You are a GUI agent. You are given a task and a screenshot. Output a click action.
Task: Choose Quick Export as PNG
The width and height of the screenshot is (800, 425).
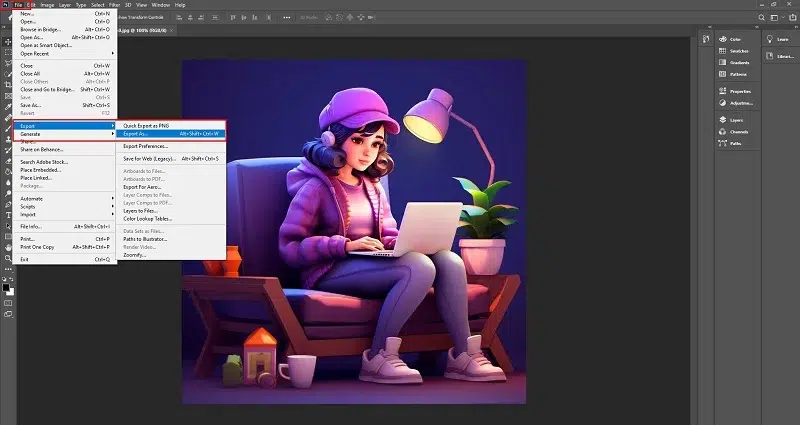coord(171,126)
